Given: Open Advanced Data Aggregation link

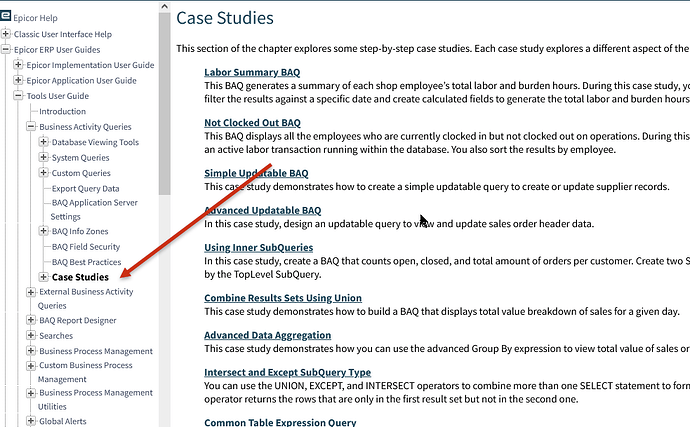Looking at the screenshot, I should click(x=268, y=335).
